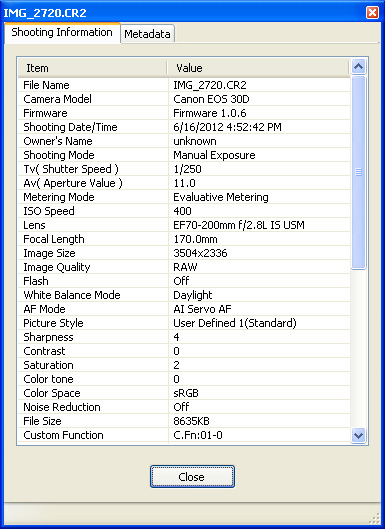This screenshot has height=529, width=385.
Task: Select the ISO Speed row label
Action: click(49, 211)
